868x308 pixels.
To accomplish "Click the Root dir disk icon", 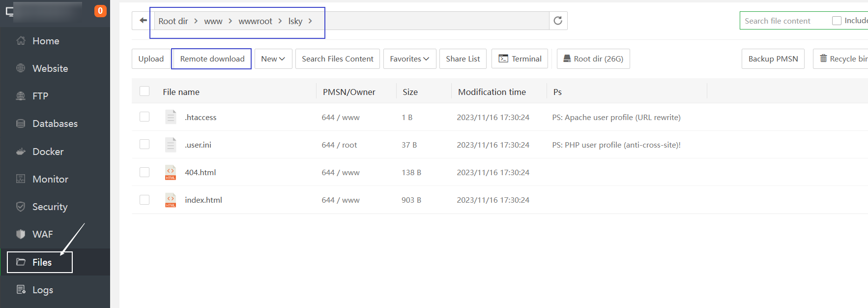I will (x=567, y=59).
